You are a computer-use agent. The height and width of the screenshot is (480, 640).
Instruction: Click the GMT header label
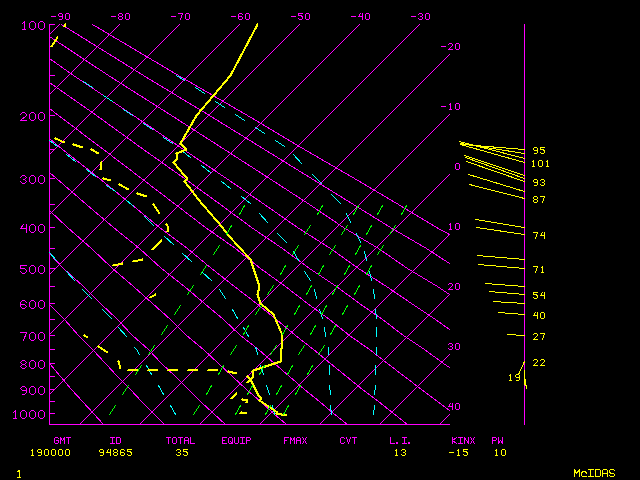pos(63,440)
